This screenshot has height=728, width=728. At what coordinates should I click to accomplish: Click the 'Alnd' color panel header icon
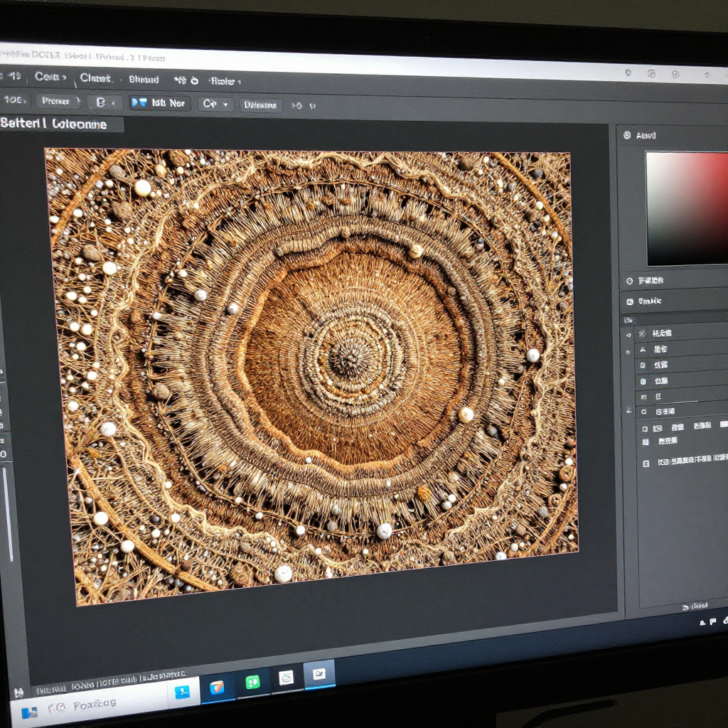pos(627,135)
